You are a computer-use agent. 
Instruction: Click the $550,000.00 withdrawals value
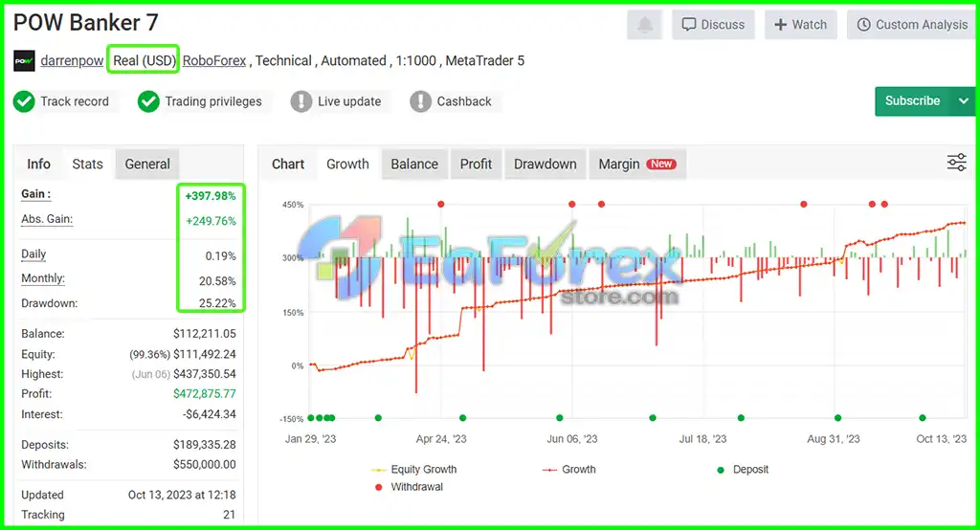(x=205, y=464)
